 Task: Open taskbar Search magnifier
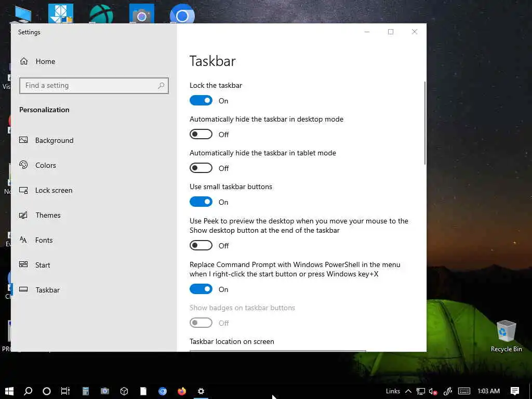[x=28, y=391]
